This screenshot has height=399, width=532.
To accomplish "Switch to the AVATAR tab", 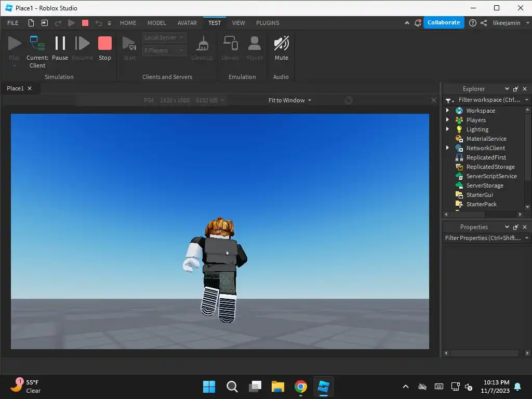I will 187,23.
